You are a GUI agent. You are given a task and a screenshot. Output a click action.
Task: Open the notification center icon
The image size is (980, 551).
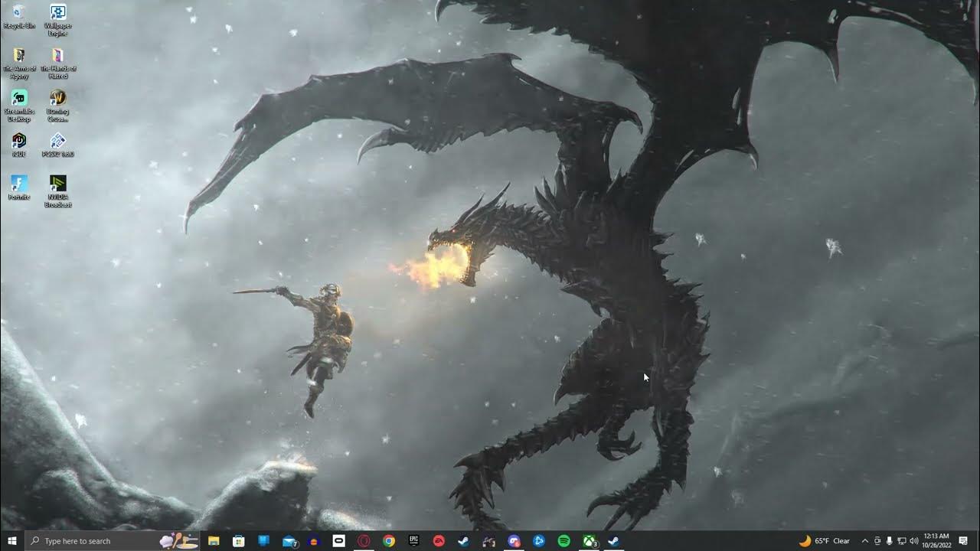tap(963, 541)
